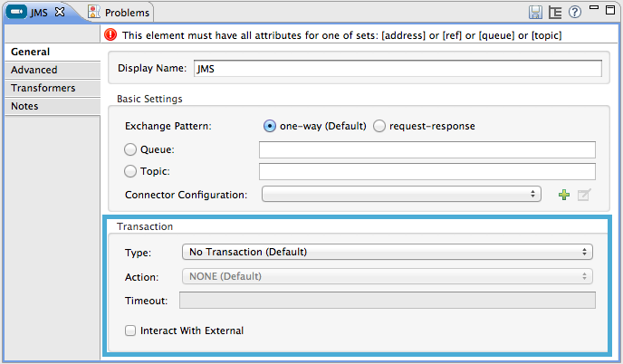Click the error message about attribute sets
The height and width of the screenshot is (364, 623).
(x=341, y=35)
